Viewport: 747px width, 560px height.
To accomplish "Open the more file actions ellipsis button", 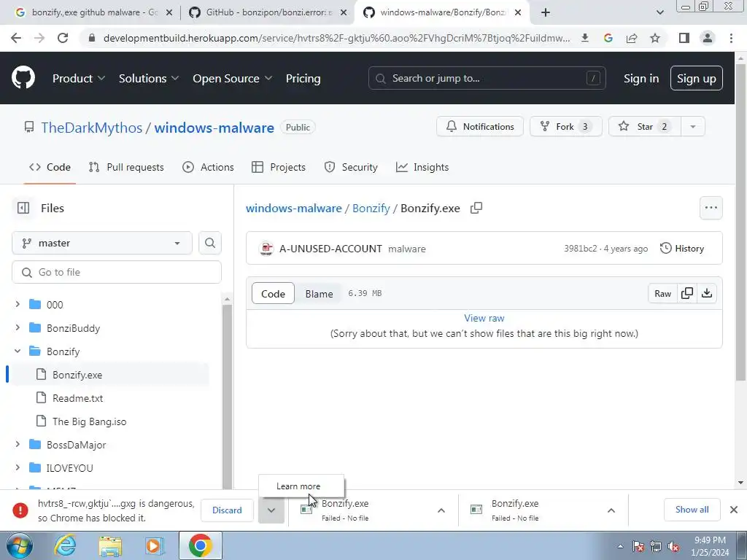I will (x=711, y=208).
